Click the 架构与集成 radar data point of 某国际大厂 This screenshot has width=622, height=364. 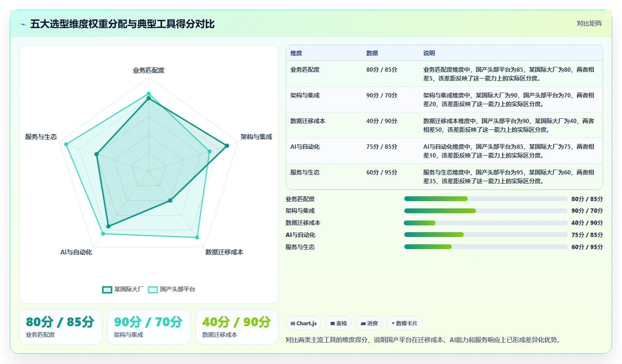[x=227, y=145]
